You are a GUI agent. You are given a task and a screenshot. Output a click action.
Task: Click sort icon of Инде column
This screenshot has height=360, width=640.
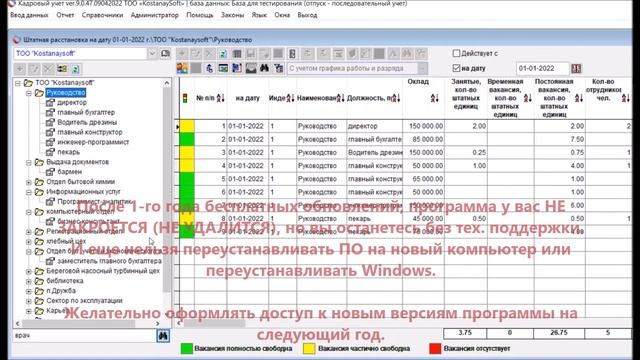coord(290,98)
